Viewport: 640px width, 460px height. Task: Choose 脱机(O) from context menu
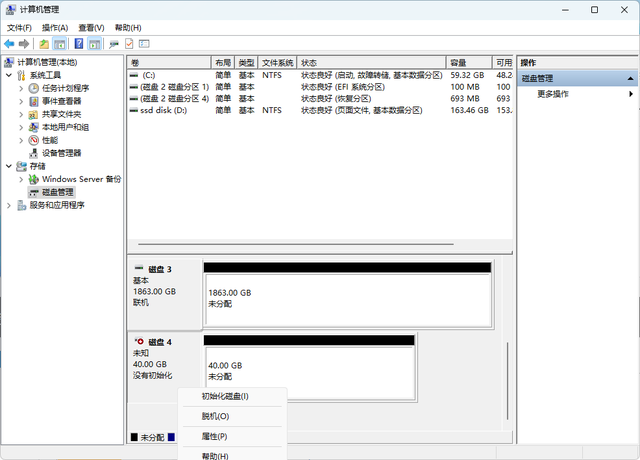click(x=232, y=416)
